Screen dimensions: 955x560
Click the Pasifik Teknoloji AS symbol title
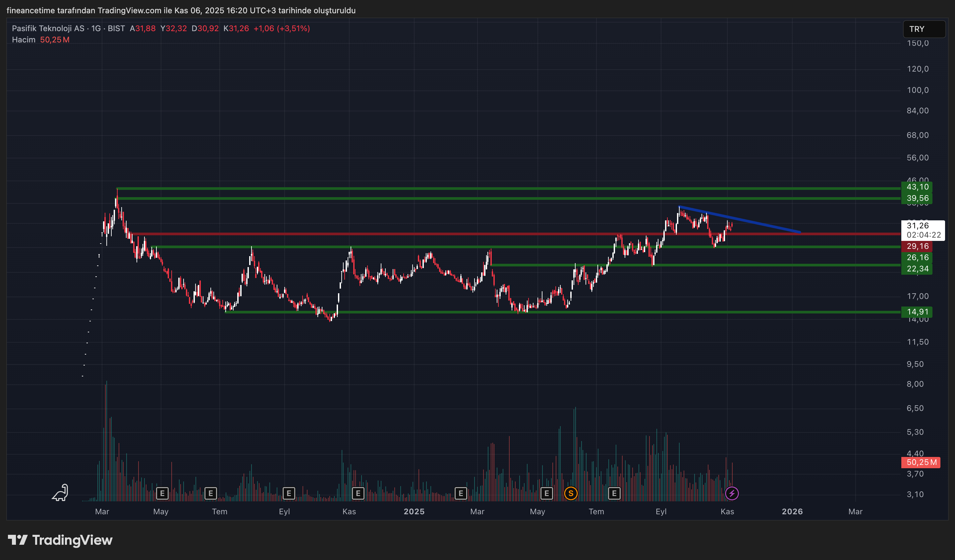click(48, 28)
